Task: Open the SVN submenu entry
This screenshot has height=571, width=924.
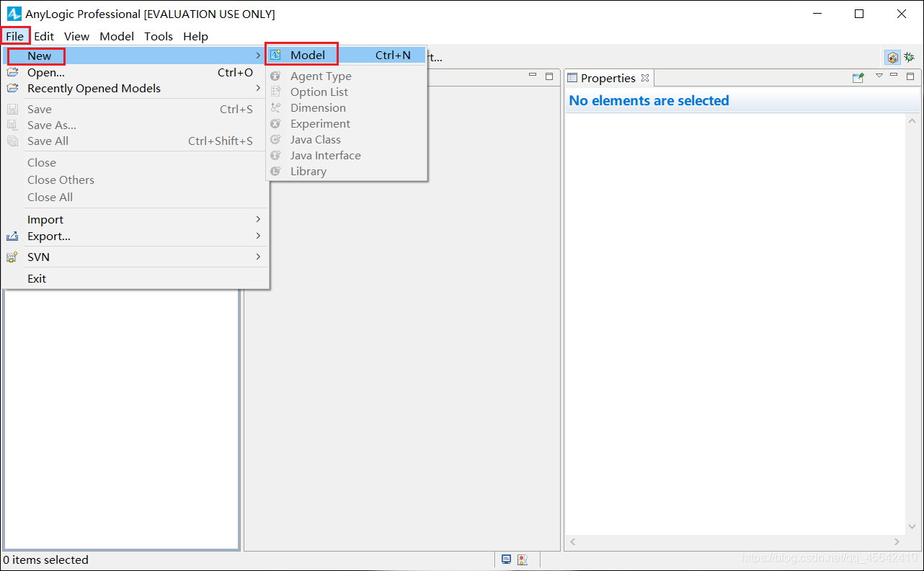Action: (x=136, y=257)
